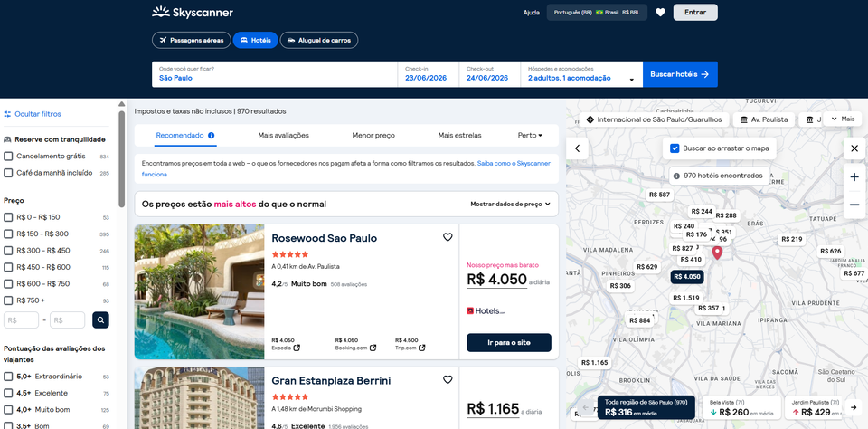This screenshot has width=868, height=429.
Task: Switch to Aluguel de carros tab
Action: (319, 41)
